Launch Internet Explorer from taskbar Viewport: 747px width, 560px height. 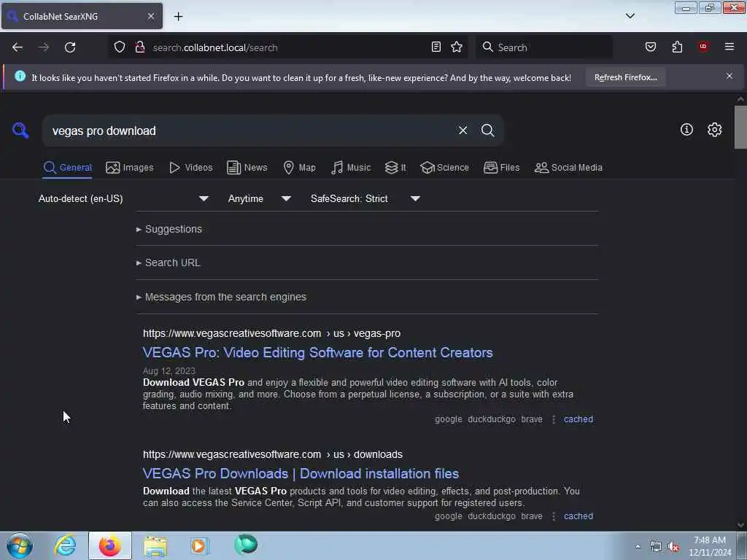click(65, 545)
